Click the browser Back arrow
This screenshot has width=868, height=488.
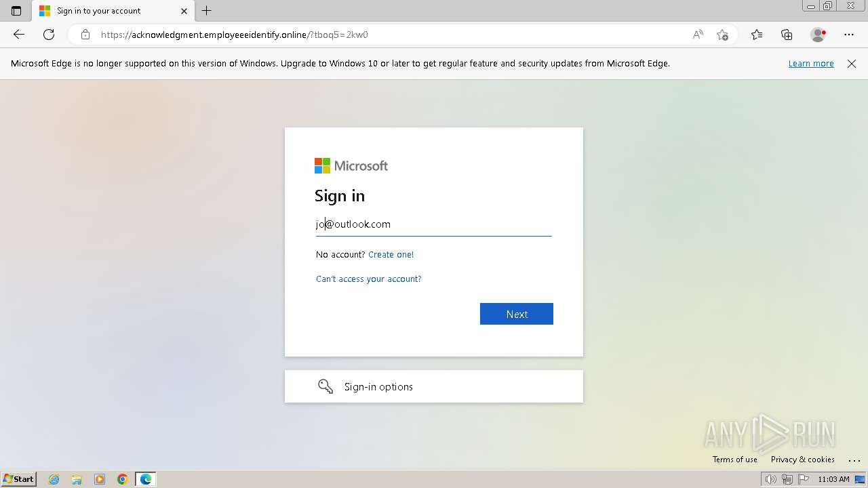pyautogui.click(x=19, y=35)
